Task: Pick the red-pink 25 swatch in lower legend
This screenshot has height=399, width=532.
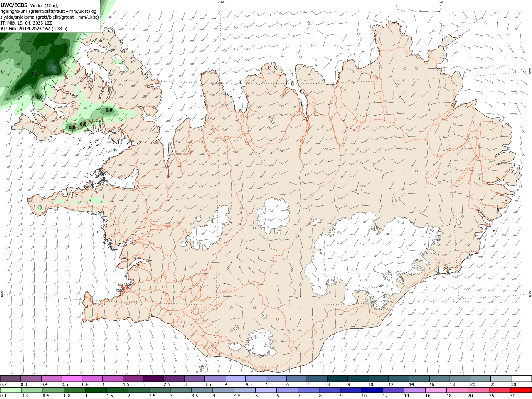Action: (500, 390)
